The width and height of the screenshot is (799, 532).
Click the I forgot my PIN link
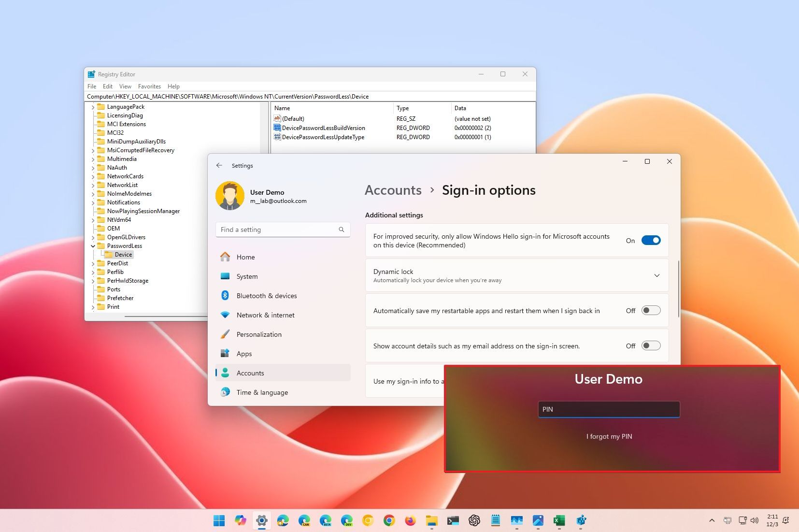tap(609, 436)
